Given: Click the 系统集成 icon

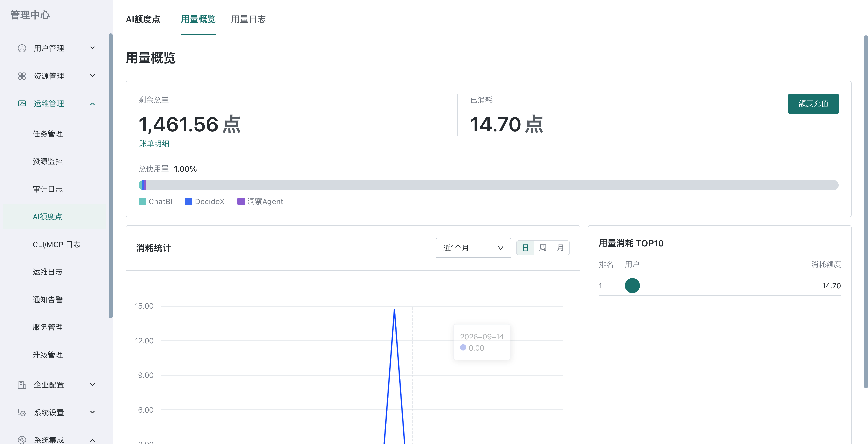Looking at the screenshot, I should [x=22, y=440].
